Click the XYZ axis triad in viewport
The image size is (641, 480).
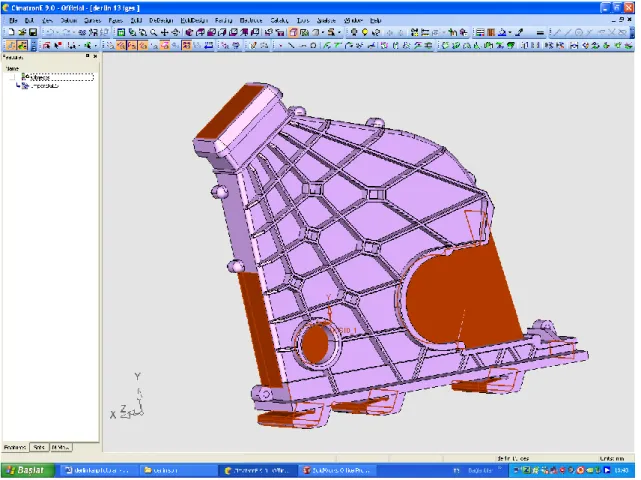click(x=128, y=397)
